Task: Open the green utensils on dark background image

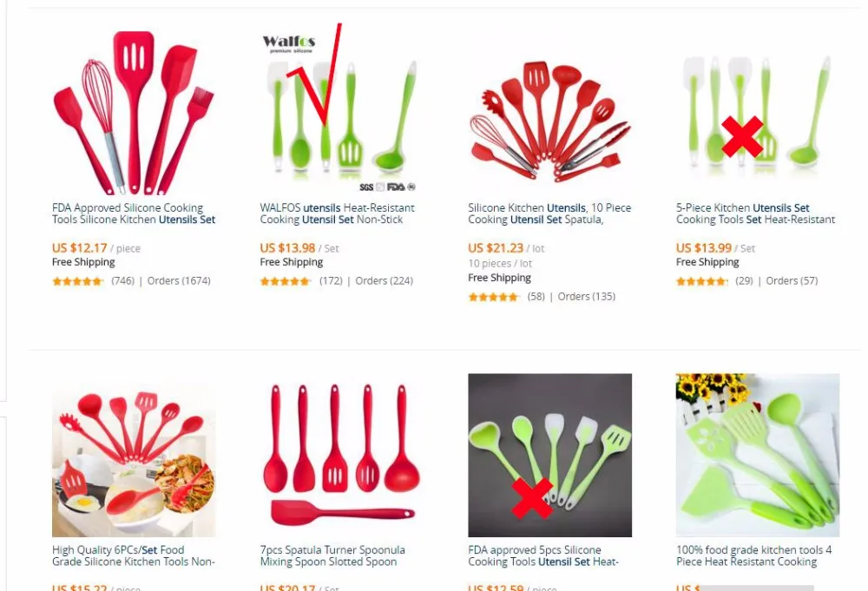Action: 549,455
